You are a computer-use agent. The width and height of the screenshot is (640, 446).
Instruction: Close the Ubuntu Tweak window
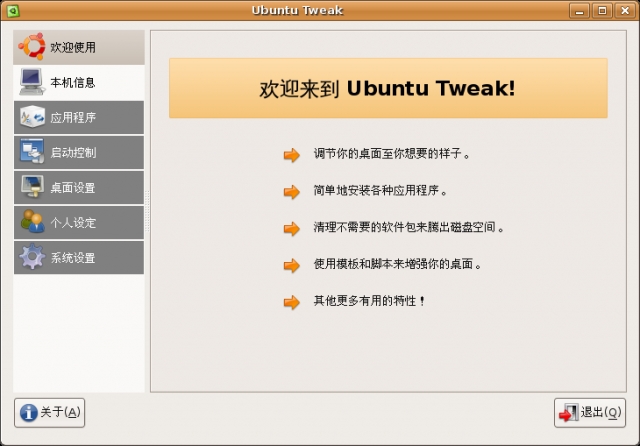pyautogui.click(x=625, y=11)
